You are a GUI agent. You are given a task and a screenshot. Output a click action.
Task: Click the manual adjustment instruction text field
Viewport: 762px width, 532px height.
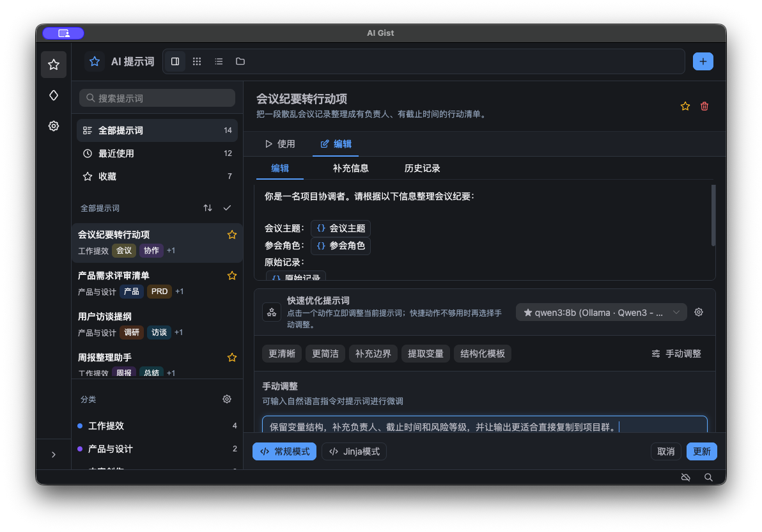485,425
